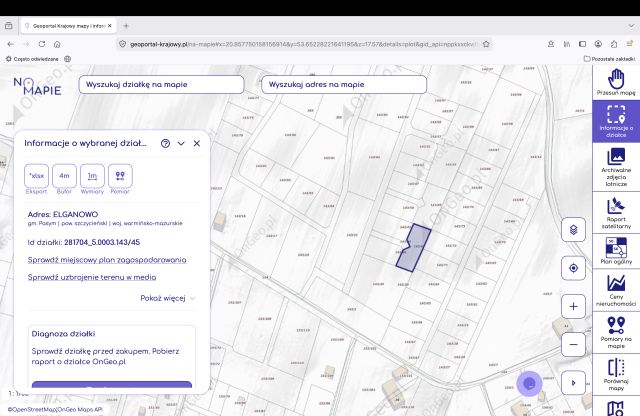
Task: Select the Geoportal Krajowy browser tab
Action: (x=68, y=26)
